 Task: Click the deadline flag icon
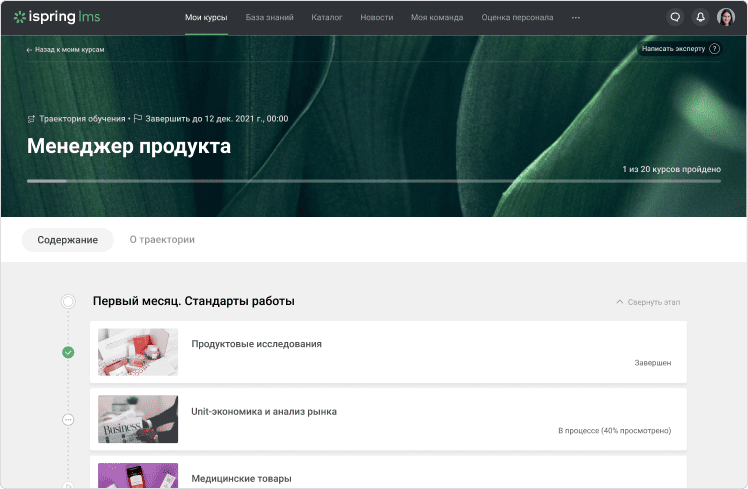point(138,118)
